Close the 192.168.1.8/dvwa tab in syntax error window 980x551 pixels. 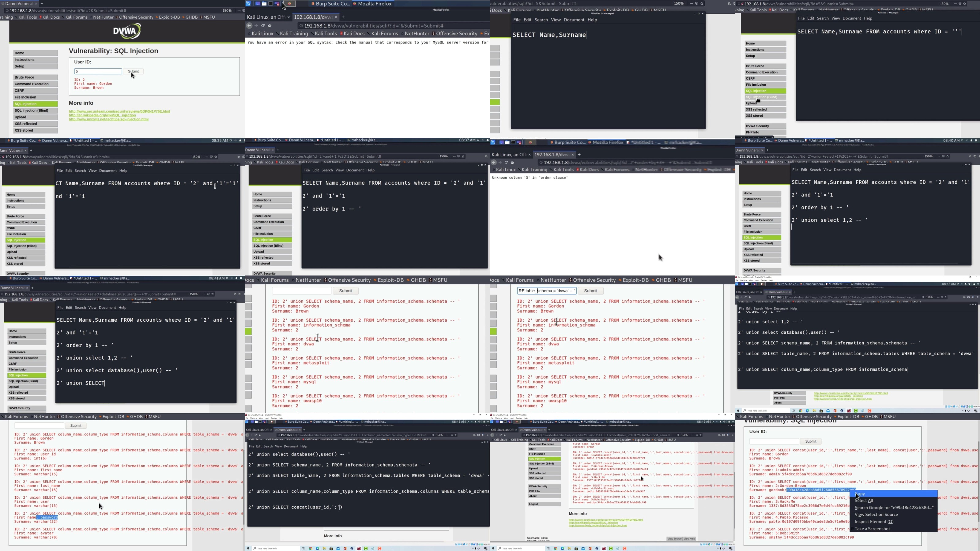pyautogui.click(x=336, y=17)
